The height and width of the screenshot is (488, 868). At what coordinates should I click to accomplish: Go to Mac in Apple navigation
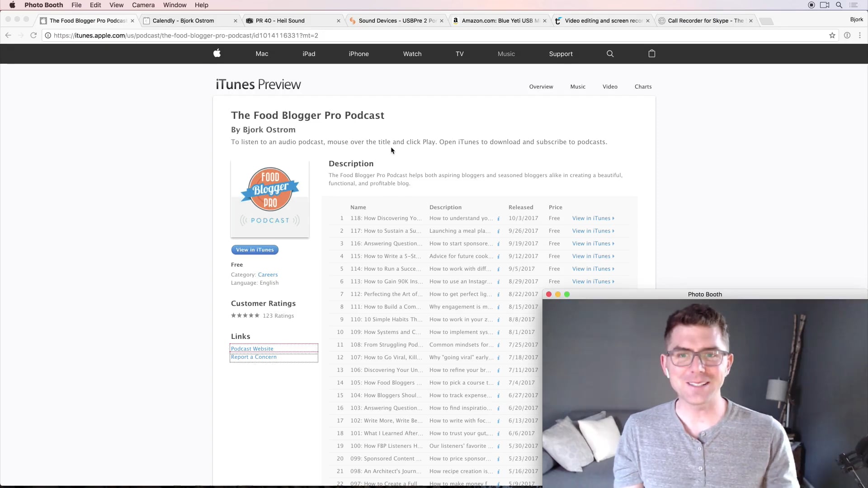[x=262, y=54]
